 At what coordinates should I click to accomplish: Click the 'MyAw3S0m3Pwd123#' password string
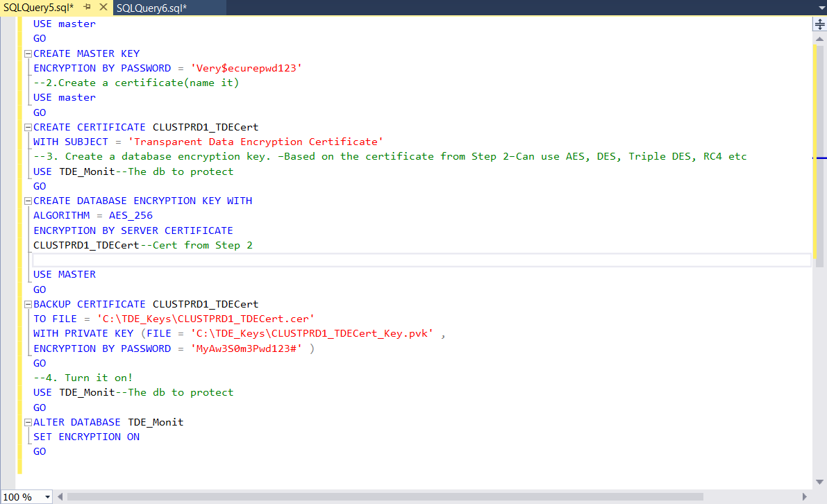coord(247,348)
